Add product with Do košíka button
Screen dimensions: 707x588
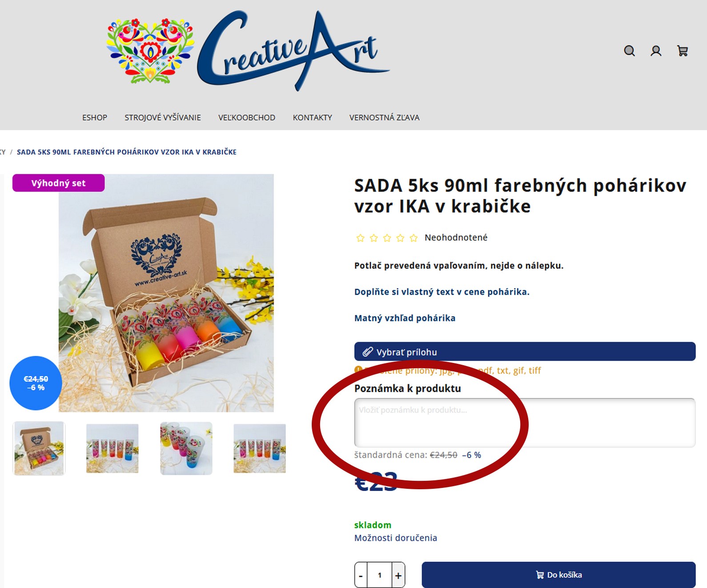point(558,575)
